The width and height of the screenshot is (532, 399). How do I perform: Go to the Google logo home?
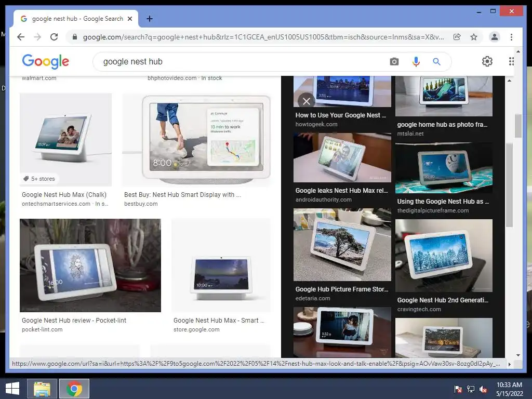tap(46, 62)
